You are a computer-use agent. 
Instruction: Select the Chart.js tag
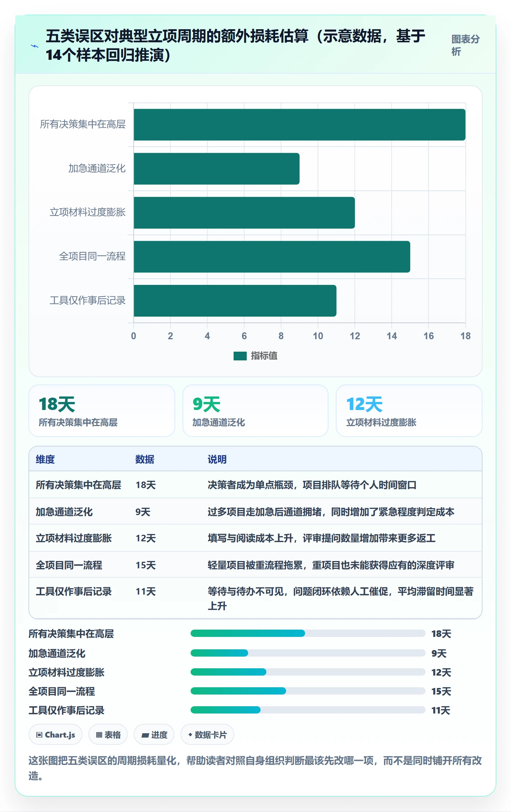[x=55, y=735]
